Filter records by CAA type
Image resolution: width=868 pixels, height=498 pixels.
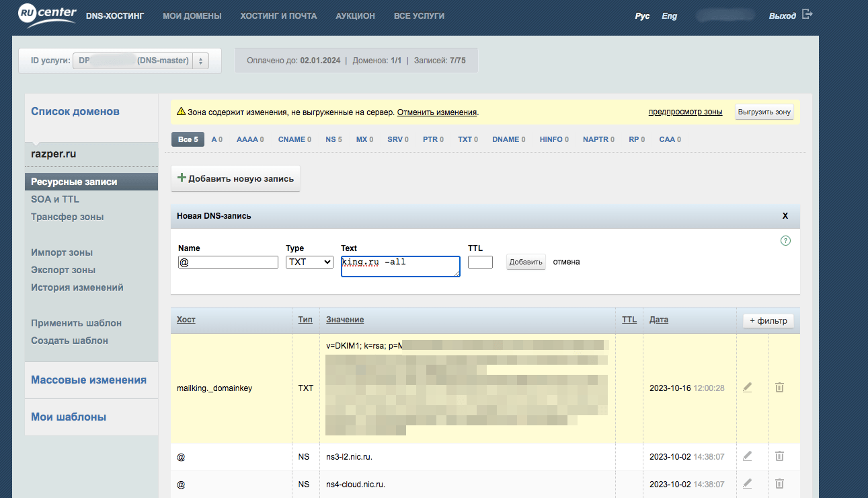click(x=670, y=139)
